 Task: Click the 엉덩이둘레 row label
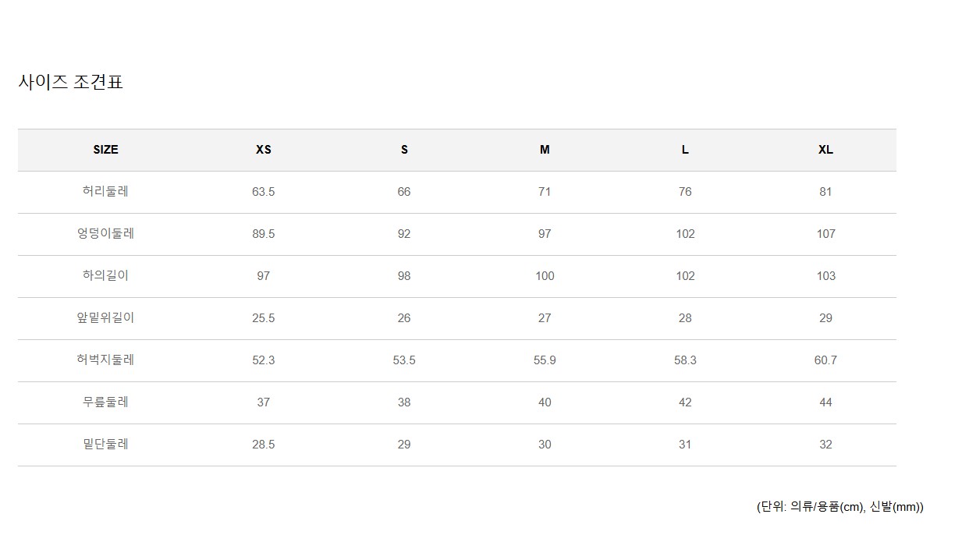tap(105, 234)
